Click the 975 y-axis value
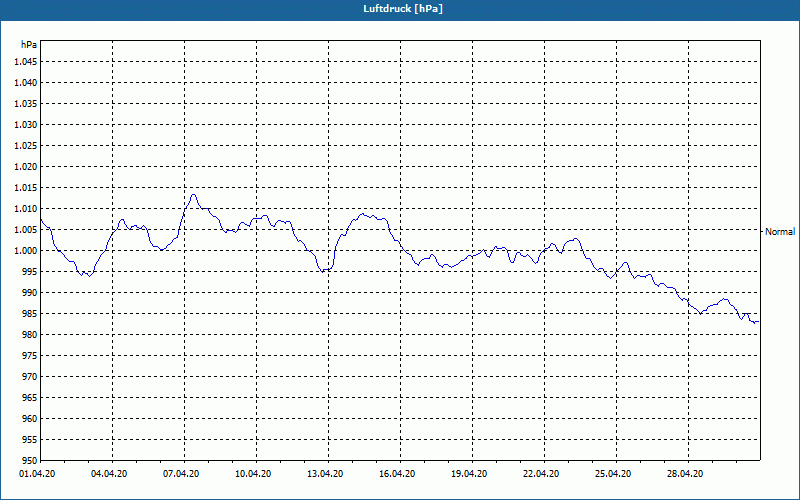The image size is (800, 500). pos(30,356)
